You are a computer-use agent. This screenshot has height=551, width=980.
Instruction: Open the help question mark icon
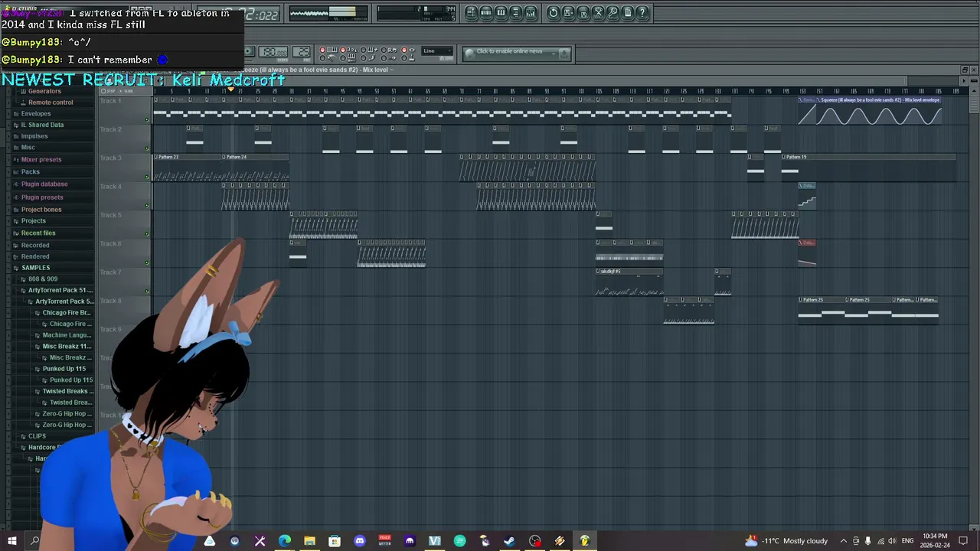tap(643, 12)
